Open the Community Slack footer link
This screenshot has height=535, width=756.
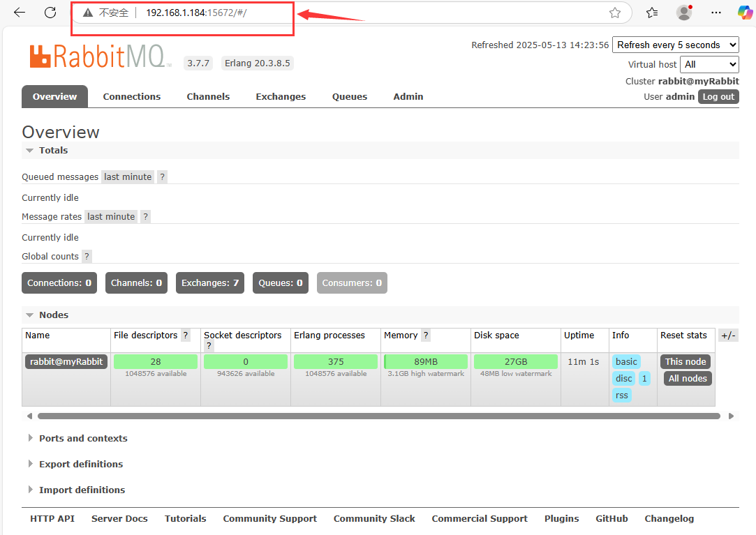point(374,519)
